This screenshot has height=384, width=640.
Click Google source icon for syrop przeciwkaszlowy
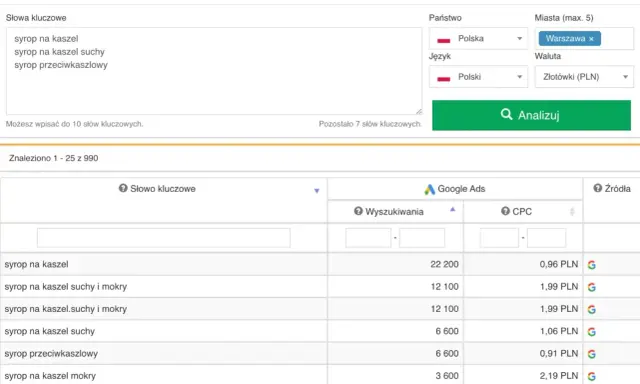click(591, 354)
